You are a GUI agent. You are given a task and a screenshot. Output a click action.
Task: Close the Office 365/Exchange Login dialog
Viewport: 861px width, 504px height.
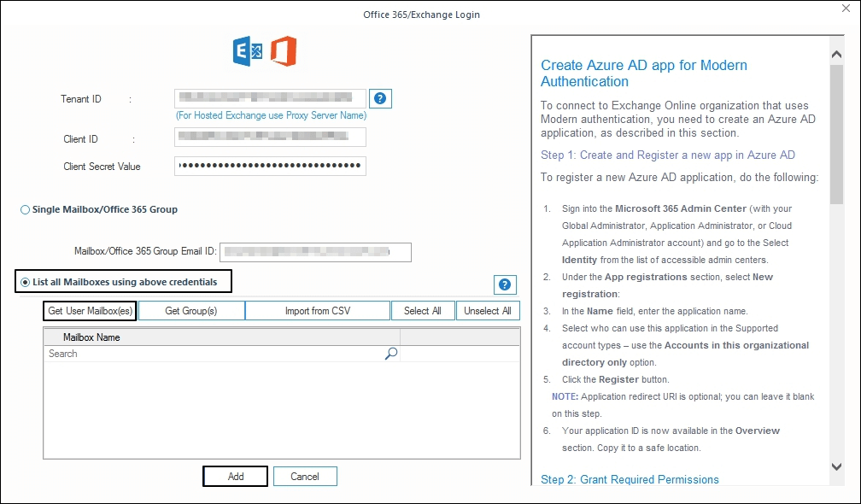coord(846,9)
